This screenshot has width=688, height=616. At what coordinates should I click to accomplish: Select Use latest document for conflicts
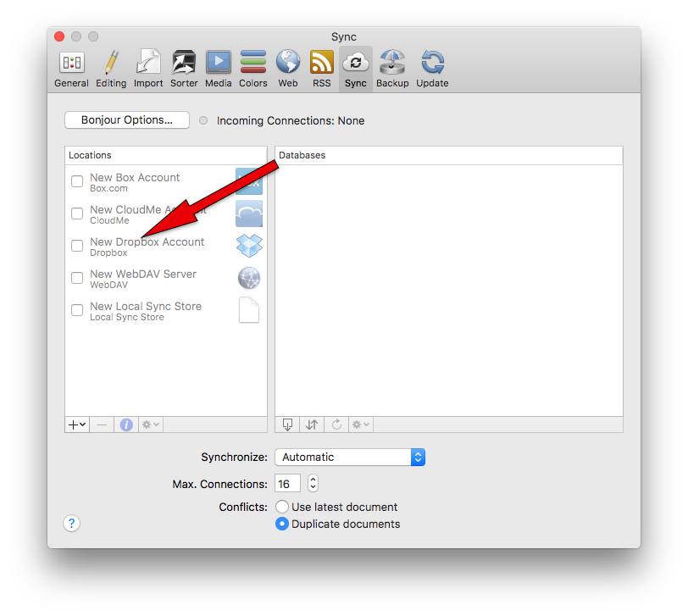282,507
